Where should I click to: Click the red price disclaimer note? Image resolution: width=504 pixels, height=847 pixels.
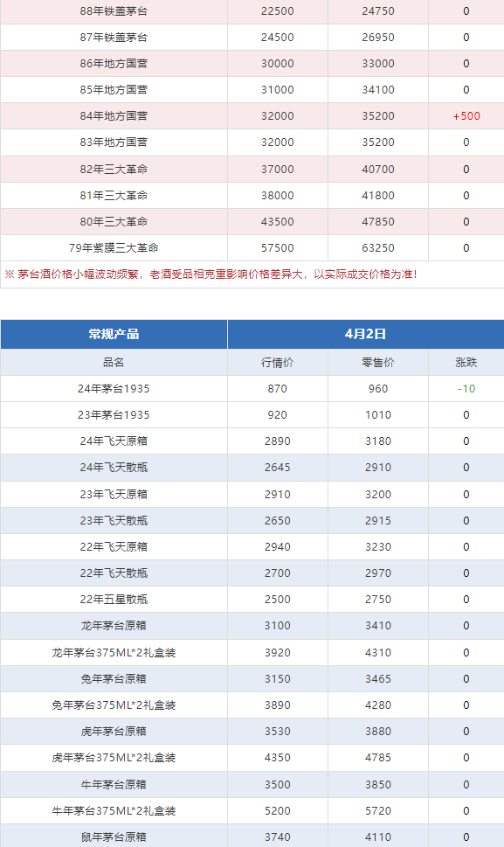(211, 274)
